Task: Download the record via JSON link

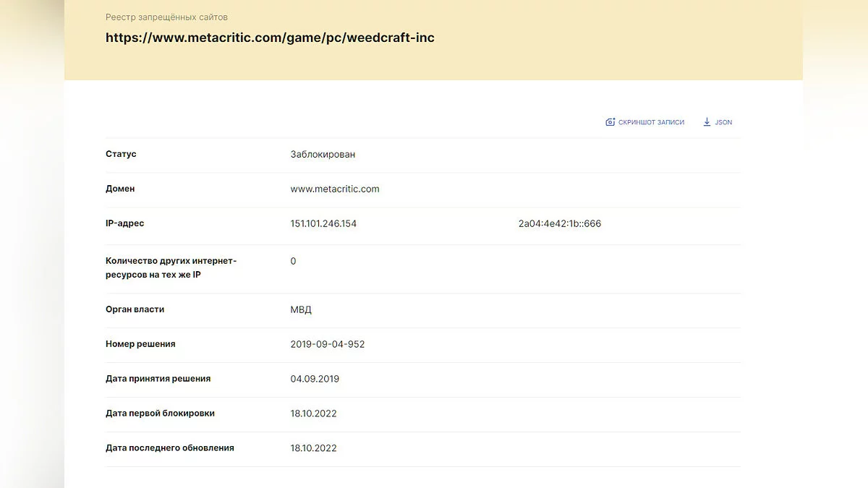Action: [x=718, y=122]
